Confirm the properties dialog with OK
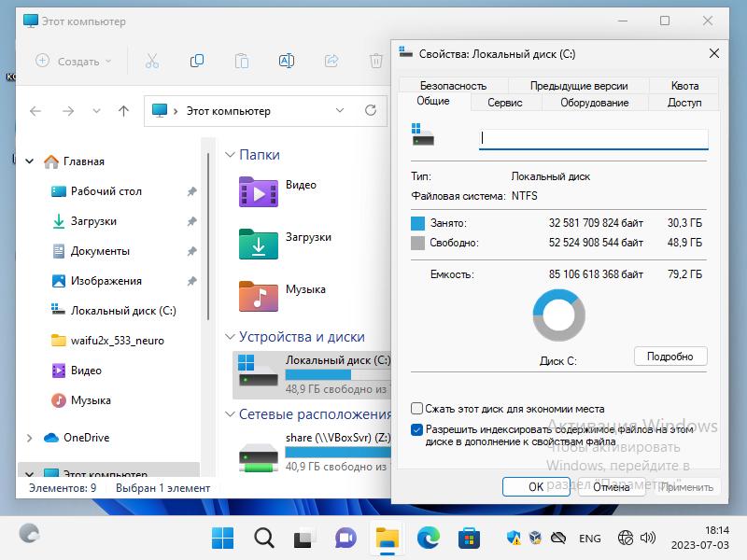Viewport: 747px width, 560px height. 536,486
